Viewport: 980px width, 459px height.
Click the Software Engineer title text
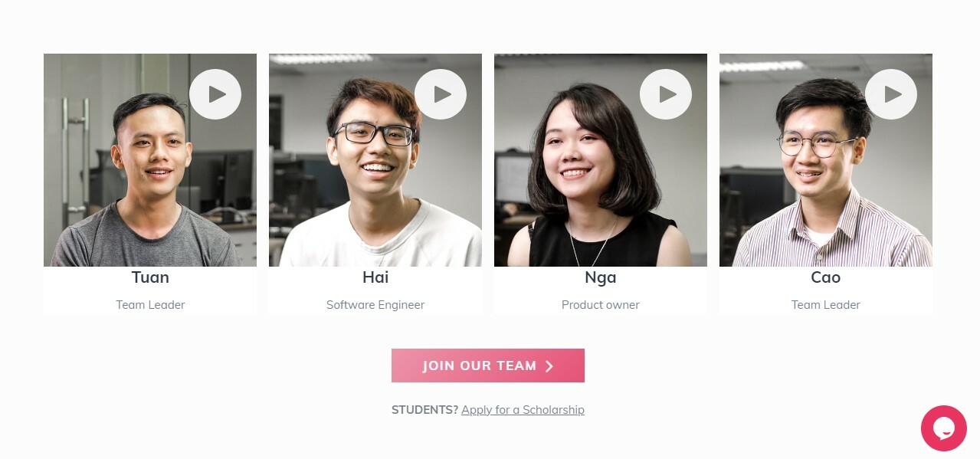[x=375, y=305]
